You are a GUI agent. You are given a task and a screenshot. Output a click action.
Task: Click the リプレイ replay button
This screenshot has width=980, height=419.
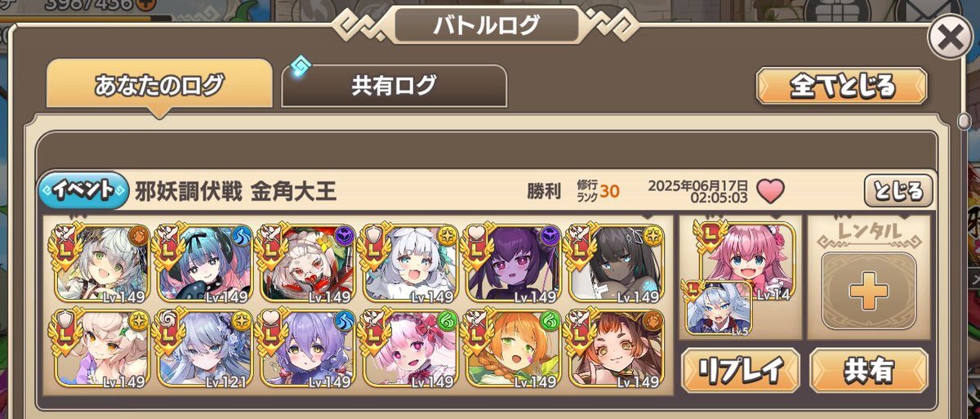click(x=742, y=370)
